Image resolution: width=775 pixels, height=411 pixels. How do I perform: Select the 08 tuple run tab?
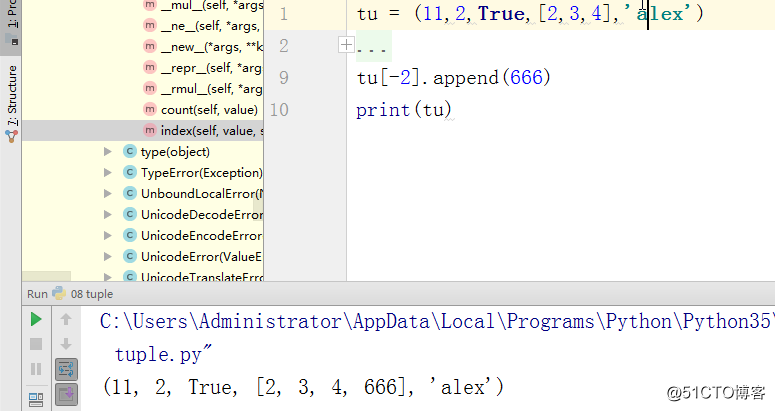[92, 294]
